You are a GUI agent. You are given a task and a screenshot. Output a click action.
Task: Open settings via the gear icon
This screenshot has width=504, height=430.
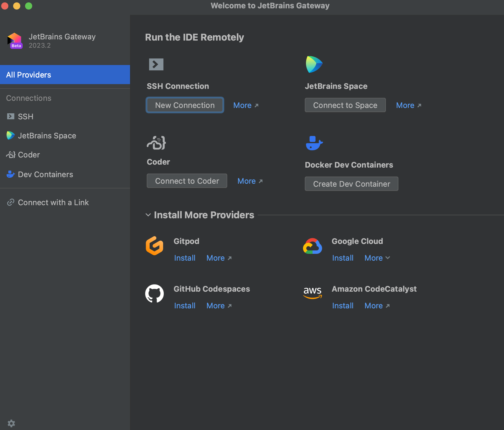(11, 423)
